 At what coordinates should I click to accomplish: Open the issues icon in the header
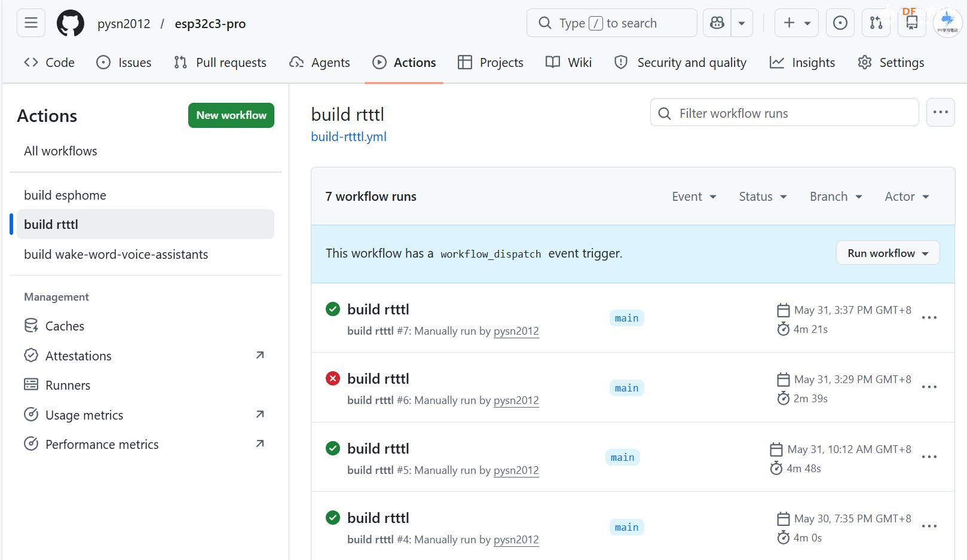click(x=840, y=23)
